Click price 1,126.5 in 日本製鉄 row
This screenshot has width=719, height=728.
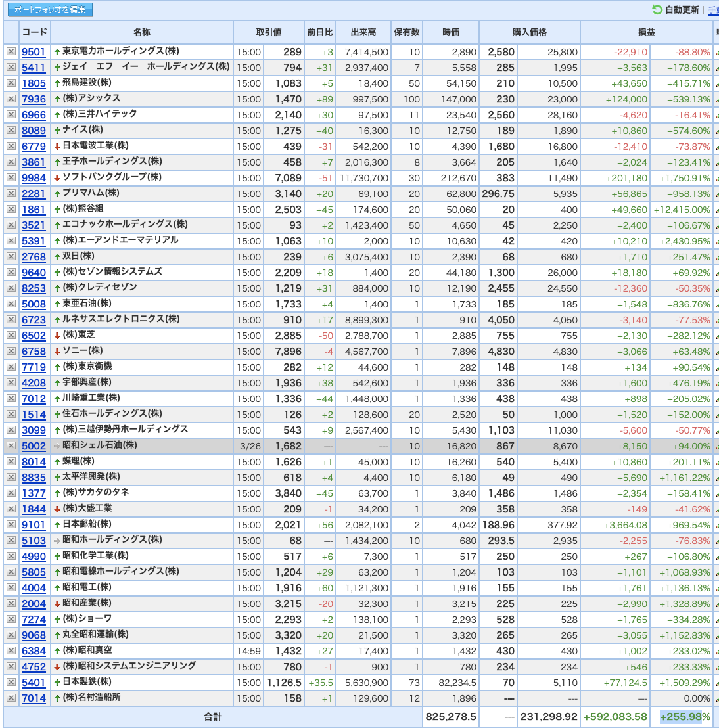coord(285,683)
